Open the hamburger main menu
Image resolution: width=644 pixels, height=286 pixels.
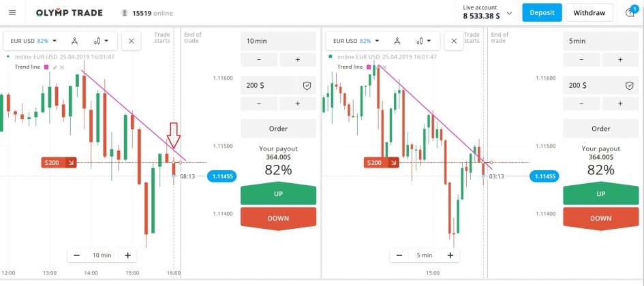(x=12, y=13)
